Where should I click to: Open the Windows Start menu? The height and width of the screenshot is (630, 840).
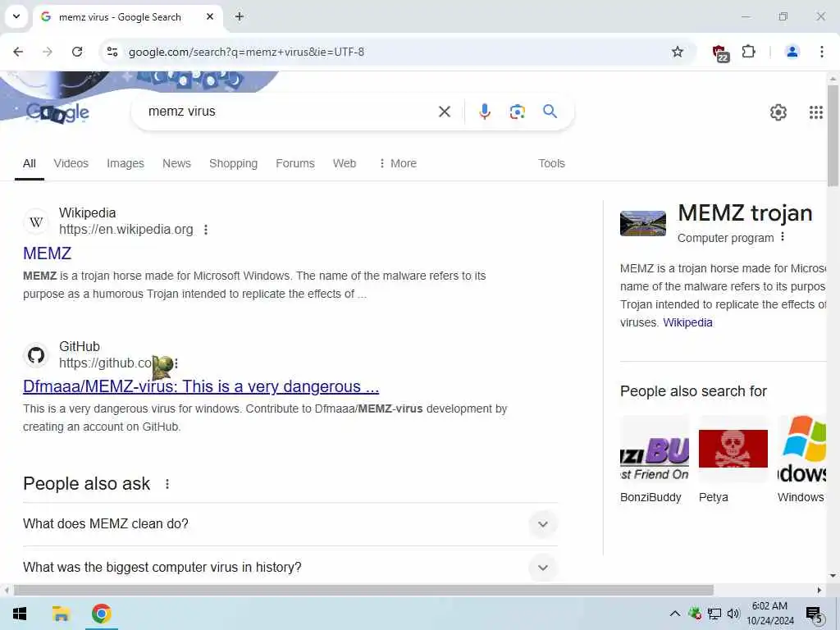coord(20,614)
